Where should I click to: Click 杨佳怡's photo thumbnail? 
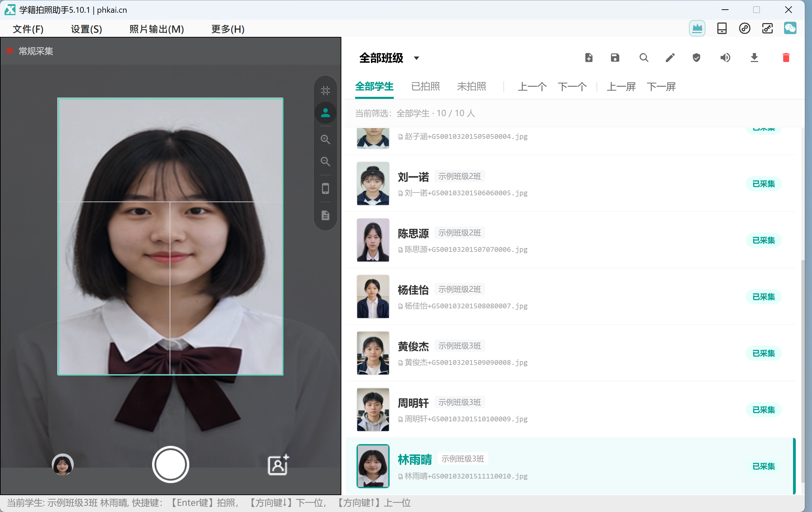click(x=373, y=297)
